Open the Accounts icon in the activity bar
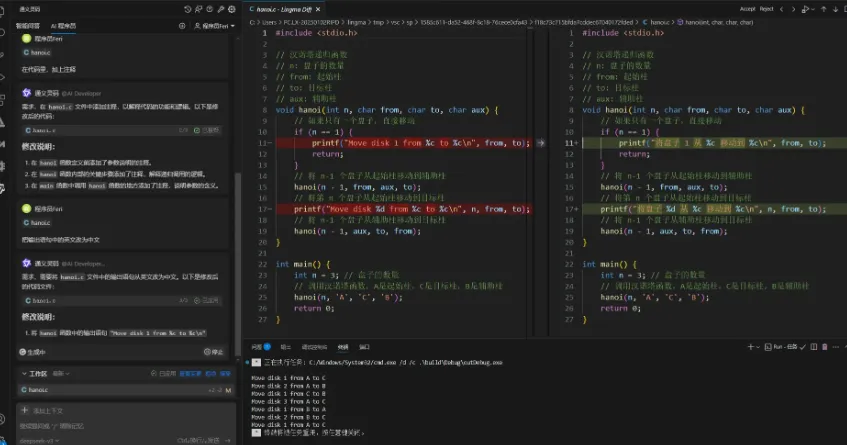 pos(2,419)
